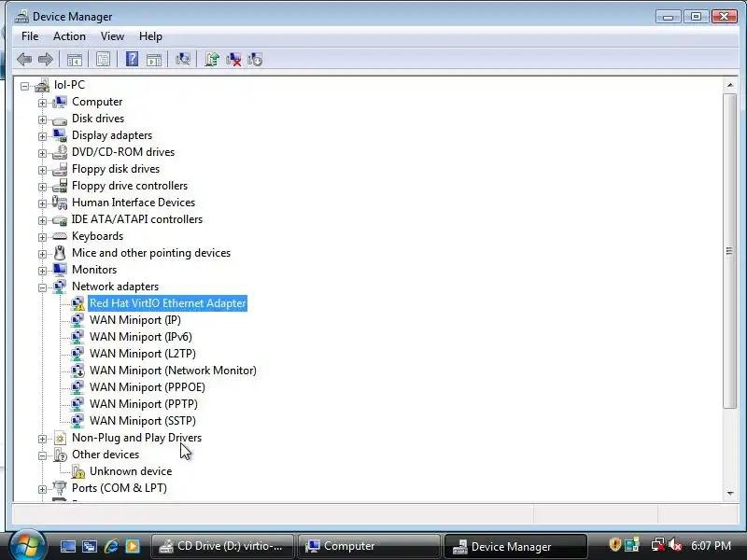Select the Ports (COM & LPT) icon

point(60,487)
